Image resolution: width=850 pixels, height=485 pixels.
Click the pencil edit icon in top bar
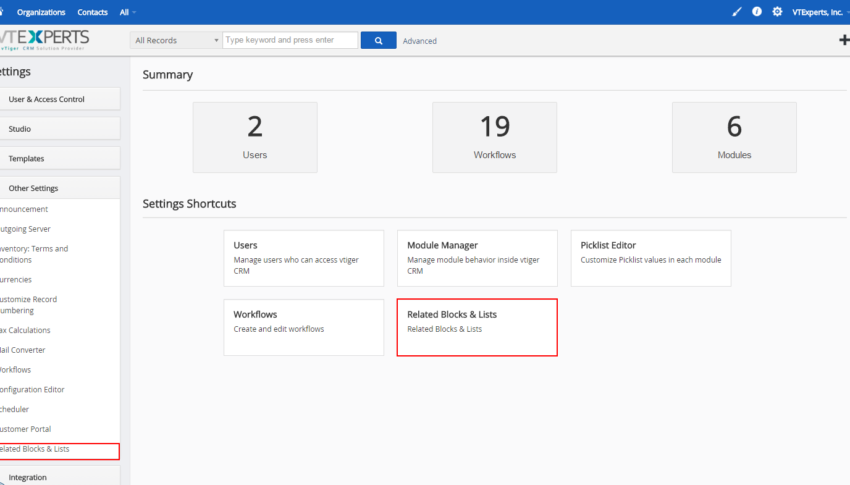737,11
